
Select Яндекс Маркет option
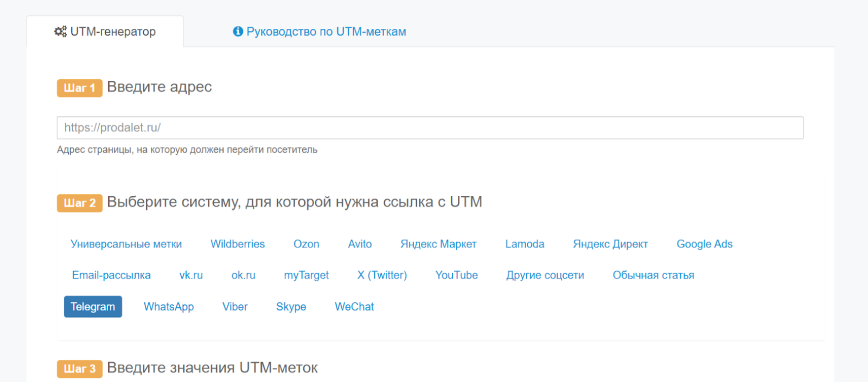438,244
